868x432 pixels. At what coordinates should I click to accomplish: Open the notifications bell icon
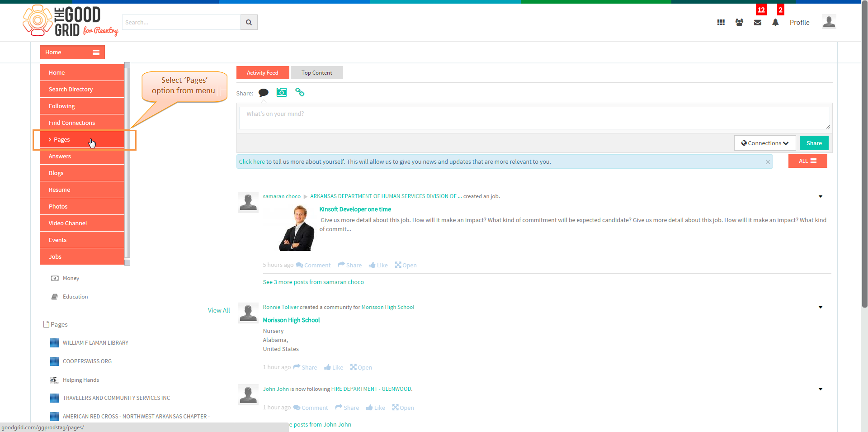tap(775, 22)
